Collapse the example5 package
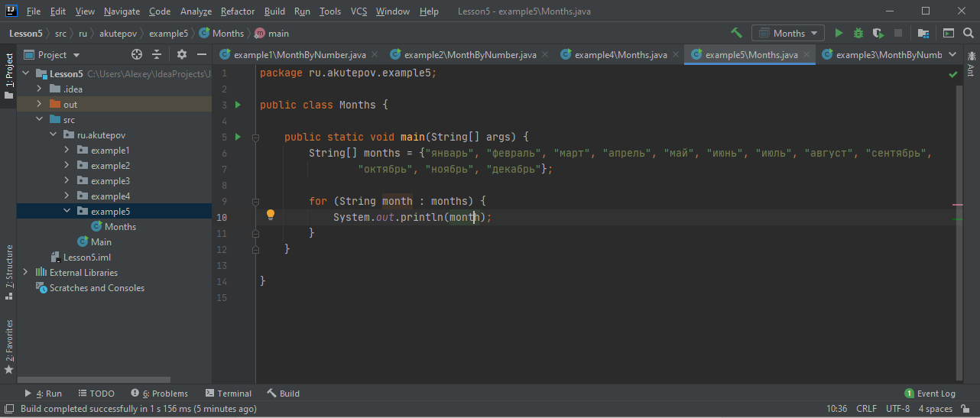Viewport: 980px width, 418px height. (67, 212)
